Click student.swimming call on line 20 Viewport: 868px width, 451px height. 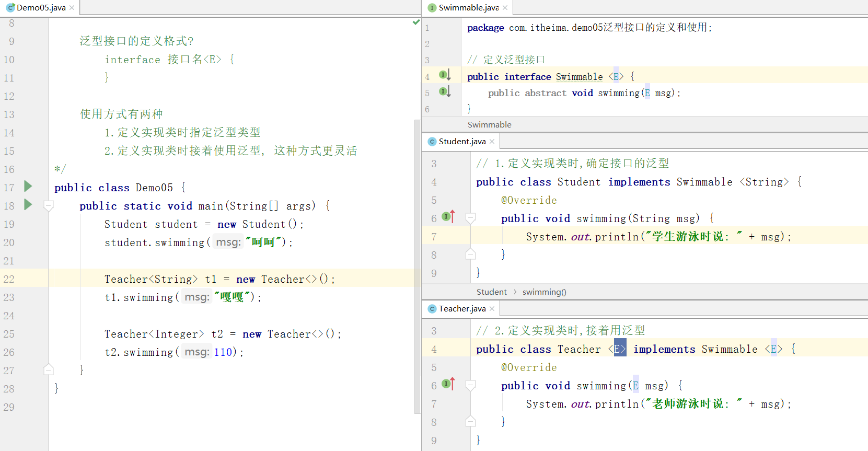(155, 242)
